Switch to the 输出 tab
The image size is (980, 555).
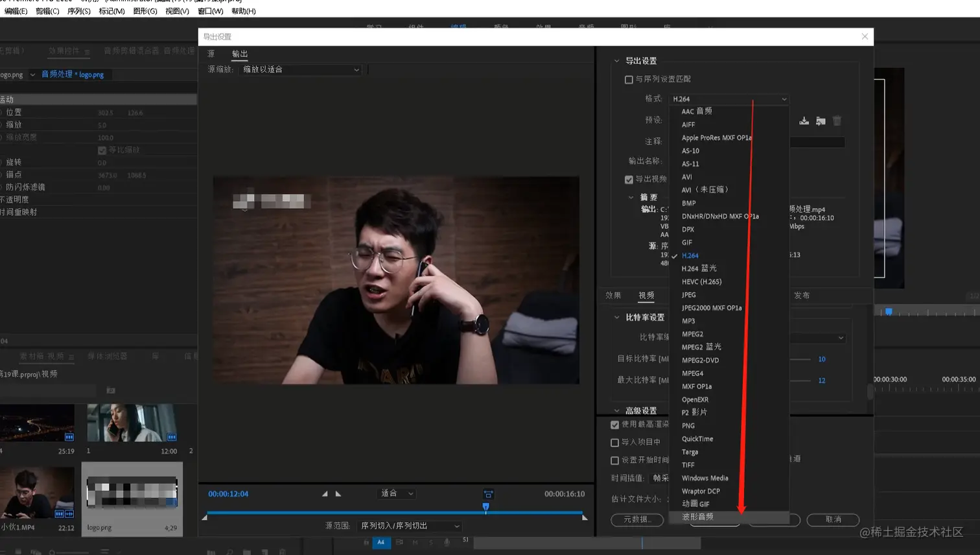[x=240, y=54]
